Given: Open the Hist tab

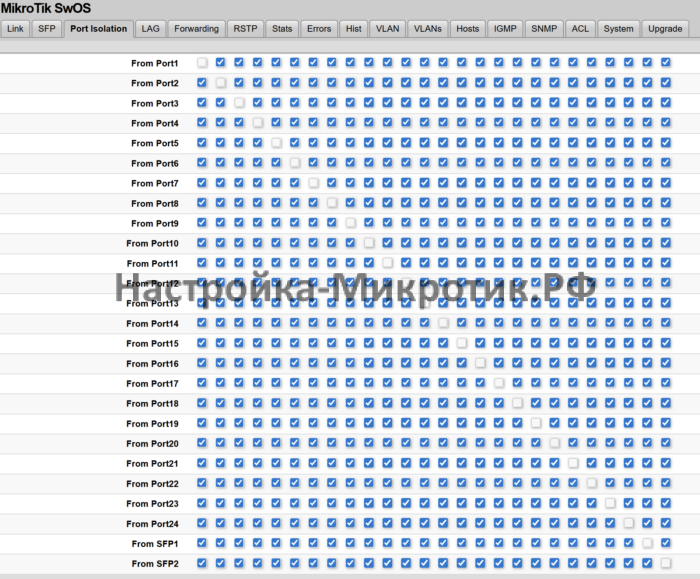Looking at the screenshot, I should (x=353, y=29).
